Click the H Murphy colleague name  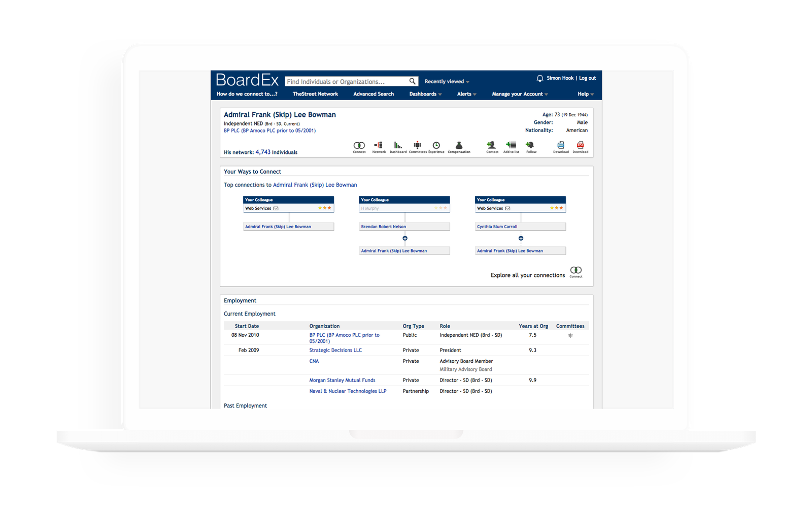tap(370, 208)
